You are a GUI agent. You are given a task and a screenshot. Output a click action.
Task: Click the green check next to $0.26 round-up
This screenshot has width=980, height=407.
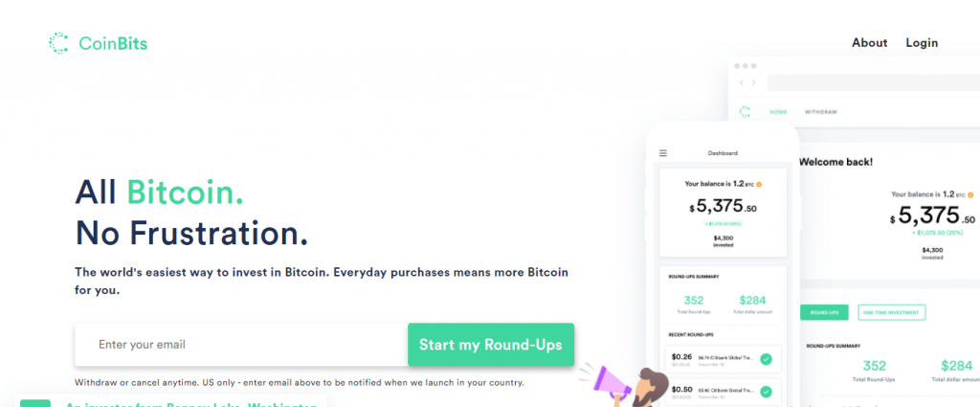(x=766, y=359)
